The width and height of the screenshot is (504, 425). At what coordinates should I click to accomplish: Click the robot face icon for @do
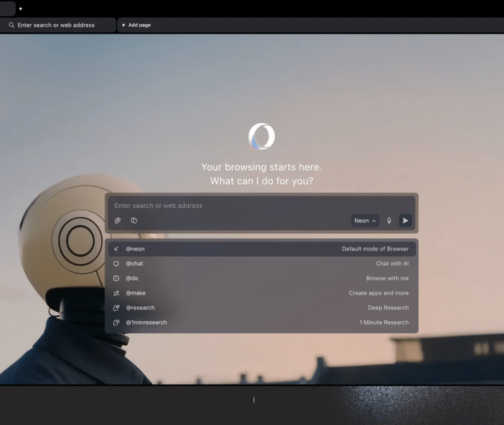click(x=116, y=279)
